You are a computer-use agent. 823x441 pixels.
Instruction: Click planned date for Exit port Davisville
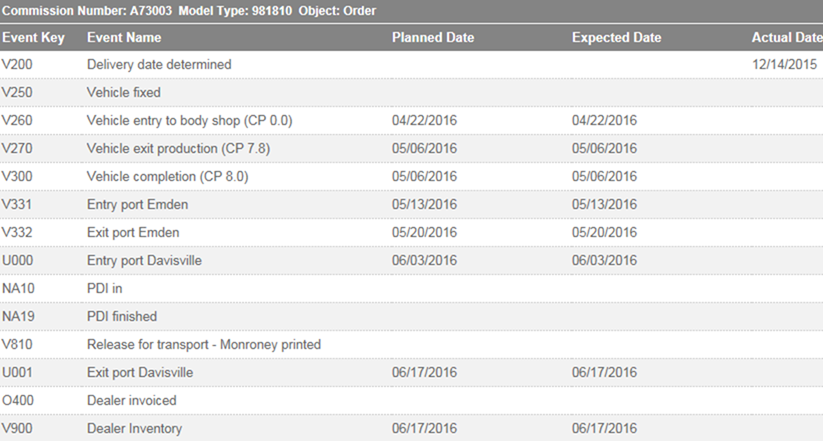tap(424, 373)
